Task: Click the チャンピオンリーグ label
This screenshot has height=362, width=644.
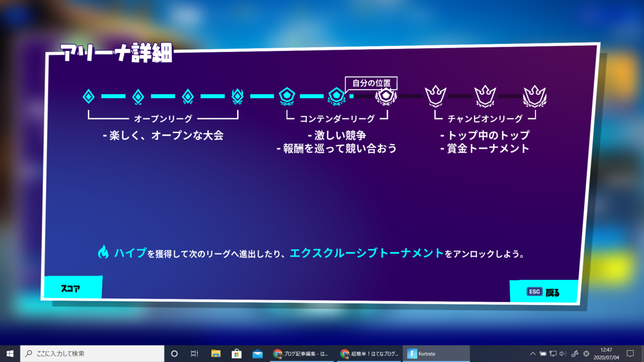Action: [485, 119]
